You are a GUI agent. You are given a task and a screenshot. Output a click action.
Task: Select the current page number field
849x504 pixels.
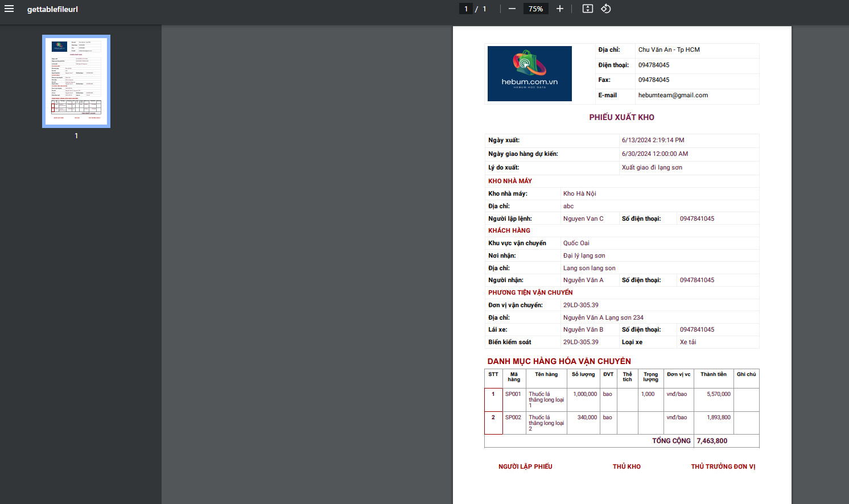click(466, 9)
